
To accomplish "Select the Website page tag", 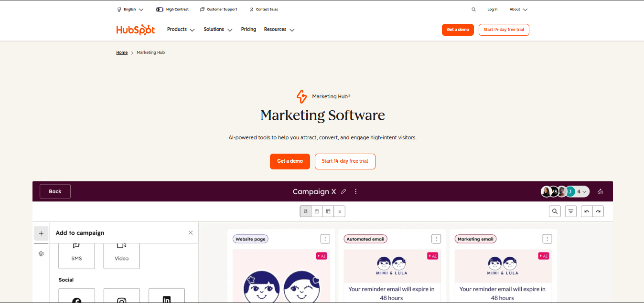I will tap(250, 239).
